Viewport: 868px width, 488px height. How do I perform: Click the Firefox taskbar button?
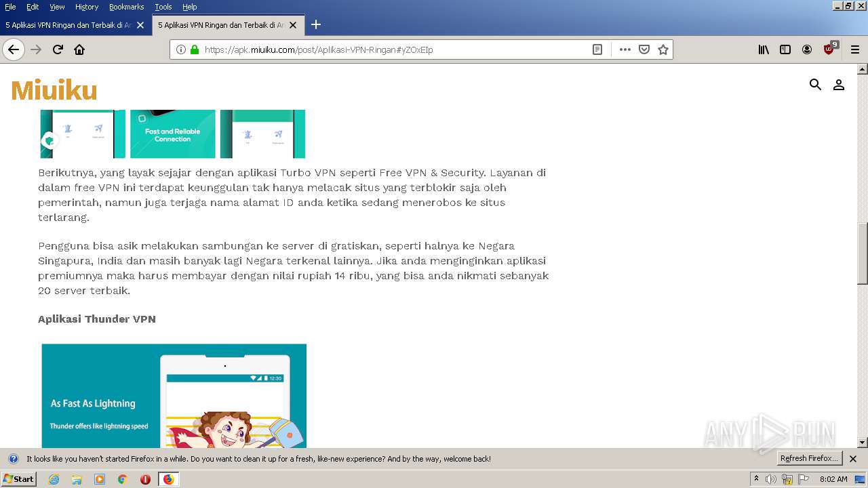168,479
